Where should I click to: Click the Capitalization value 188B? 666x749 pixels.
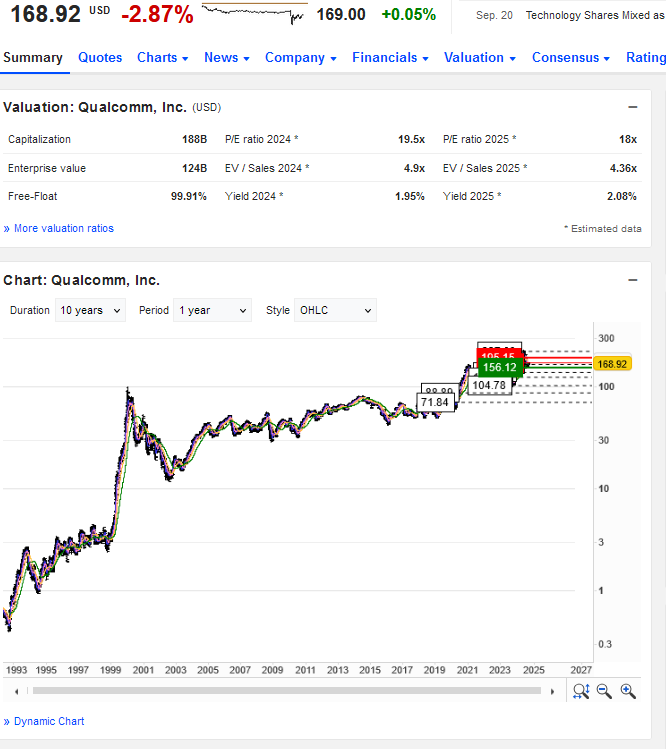click(194, 139)
